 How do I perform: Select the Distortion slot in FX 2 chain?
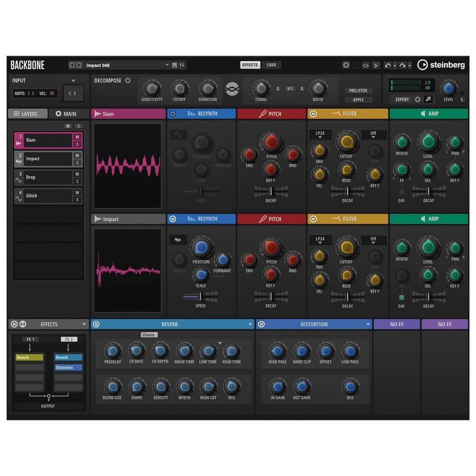pyautogui.click(x=68, y=368)
